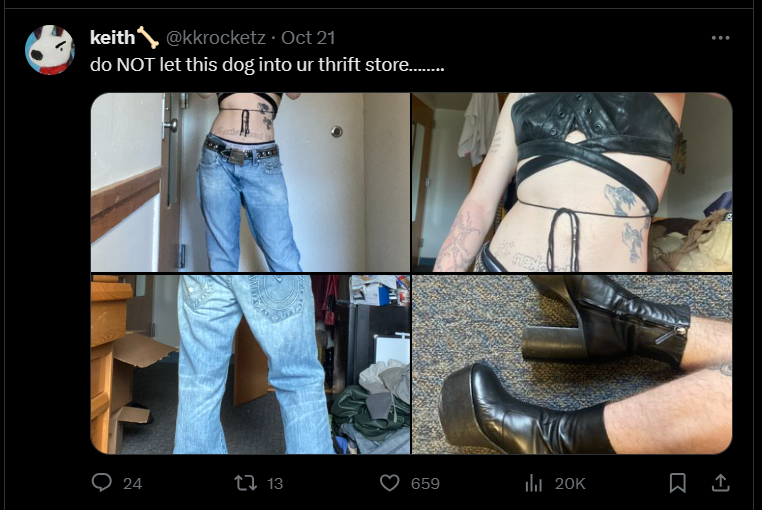Click the 659 likes count
The image size is (762, 510).
point(425,483)
